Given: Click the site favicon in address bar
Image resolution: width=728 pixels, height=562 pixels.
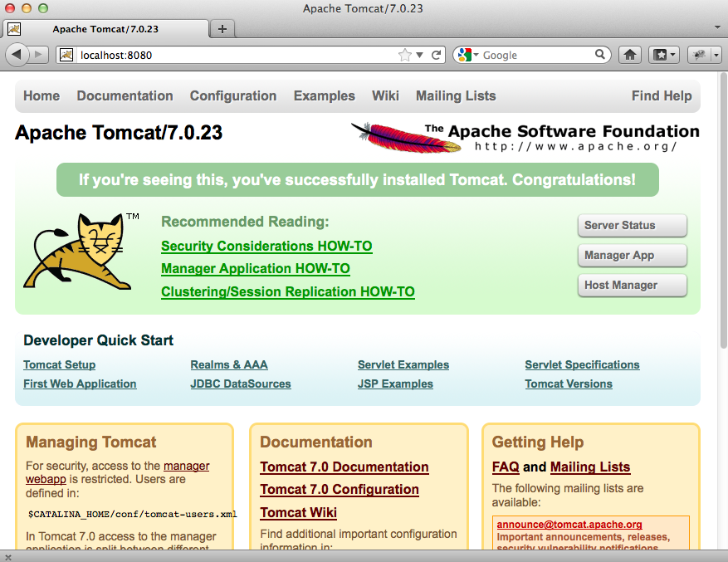Looking at the screenshot, I should pos(66,55).
